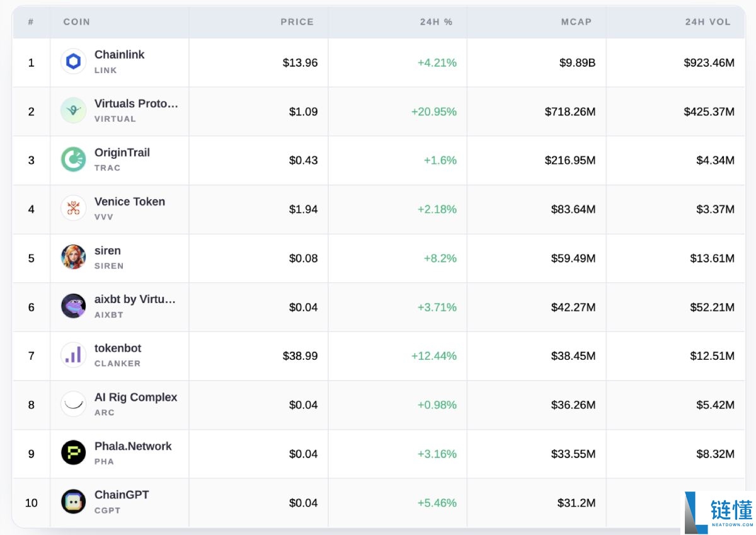The height and width of the screenshot is (535, 756).
Task: Open the AI Rig Complex coin link
Action: 136,398
